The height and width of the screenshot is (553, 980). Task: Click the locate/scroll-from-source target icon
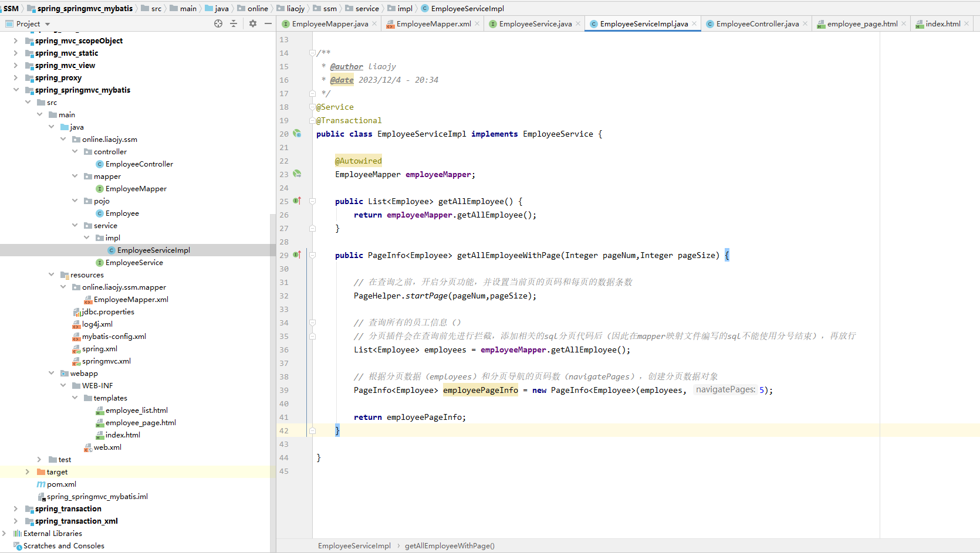[218, 23]
